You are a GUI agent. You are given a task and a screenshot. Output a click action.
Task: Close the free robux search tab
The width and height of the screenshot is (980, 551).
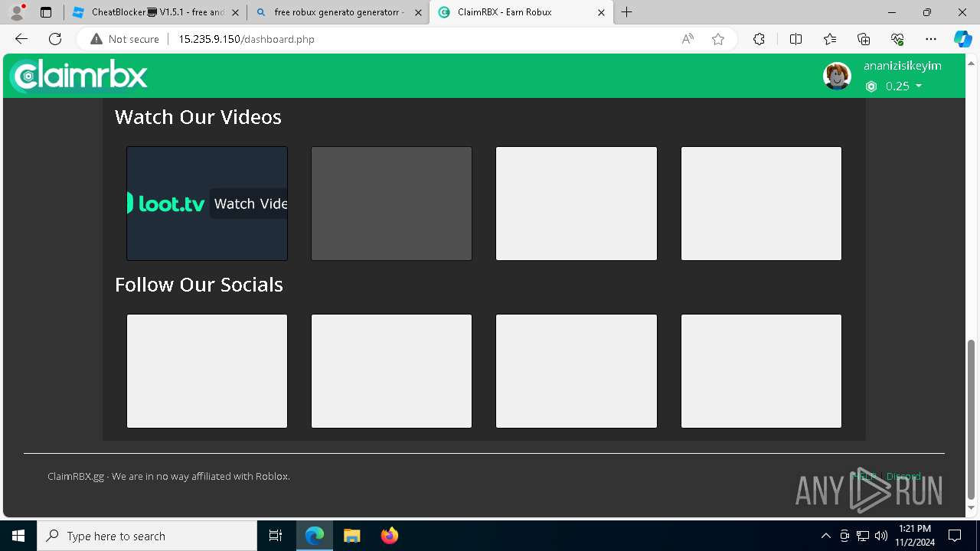click(x=417, y=12)
